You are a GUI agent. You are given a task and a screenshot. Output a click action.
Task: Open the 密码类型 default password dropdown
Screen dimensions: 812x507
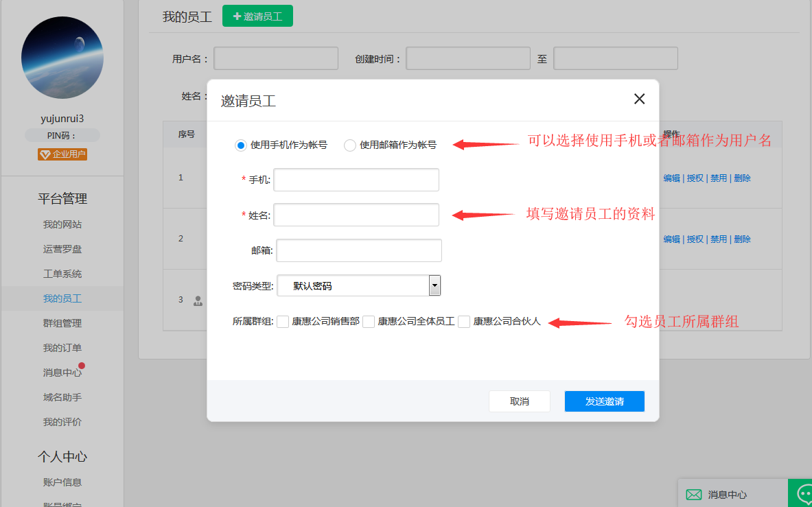click(434, 285)
